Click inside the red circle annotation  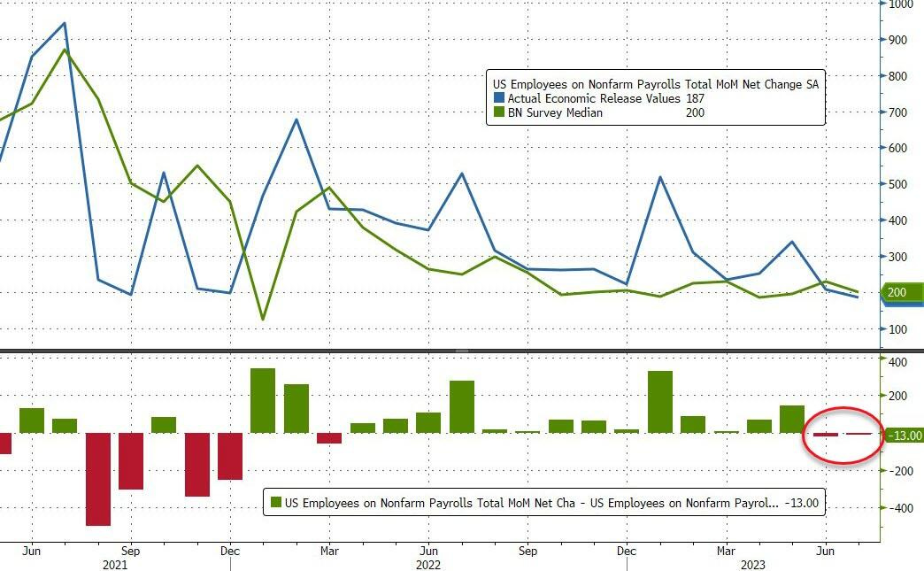843,434
